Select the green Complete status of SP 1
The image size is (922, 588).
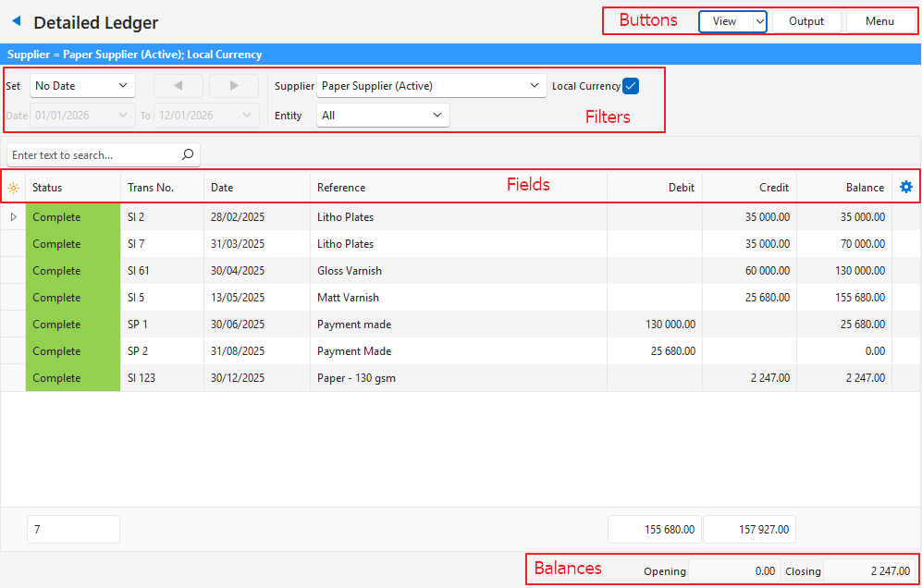72,325
